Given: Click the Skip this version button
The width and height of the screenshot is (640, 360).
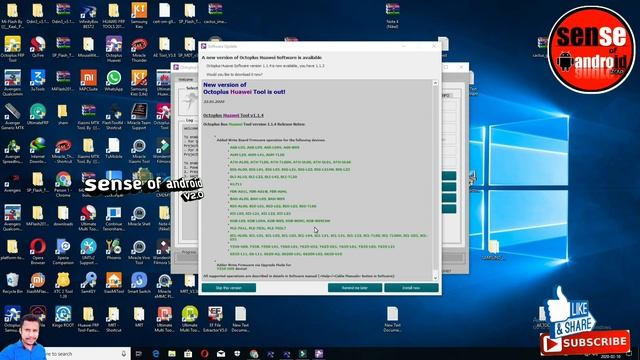Looking at the screenshot, I should tap(229, 288).
